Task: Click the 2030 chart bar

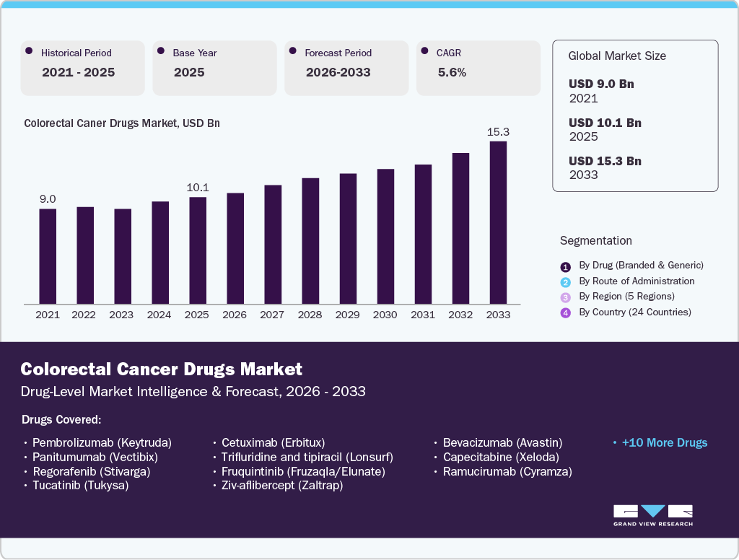Action: point(385,237)
